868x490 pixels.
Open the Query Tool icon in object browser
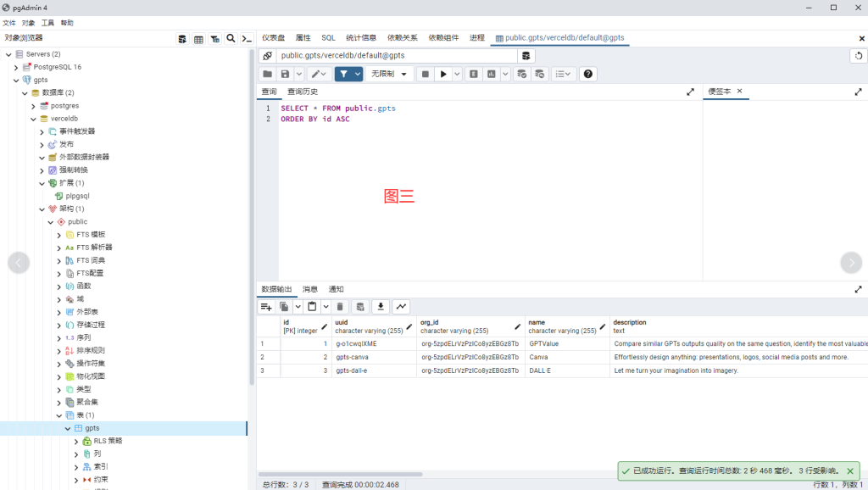click(181, 39)
